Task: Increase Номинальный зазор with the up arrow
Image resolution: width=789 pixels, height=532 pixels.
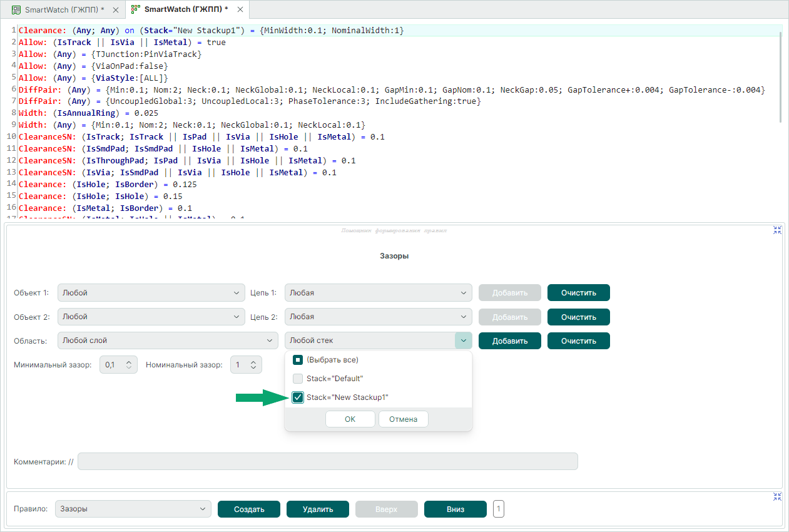Action: coord(253,361)
